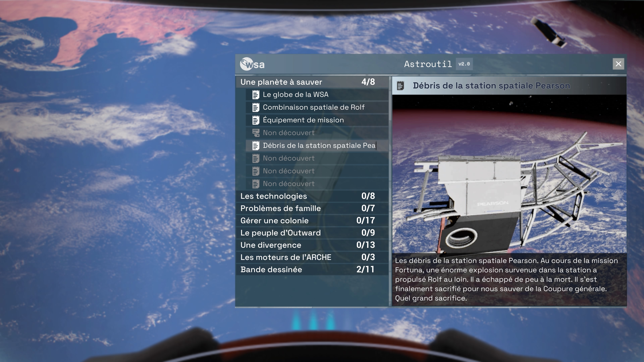The height and width of the screenshot is (362, 644).
Task: Open Combinaison spatiale de Rolf entry
Action: point(317,107)
